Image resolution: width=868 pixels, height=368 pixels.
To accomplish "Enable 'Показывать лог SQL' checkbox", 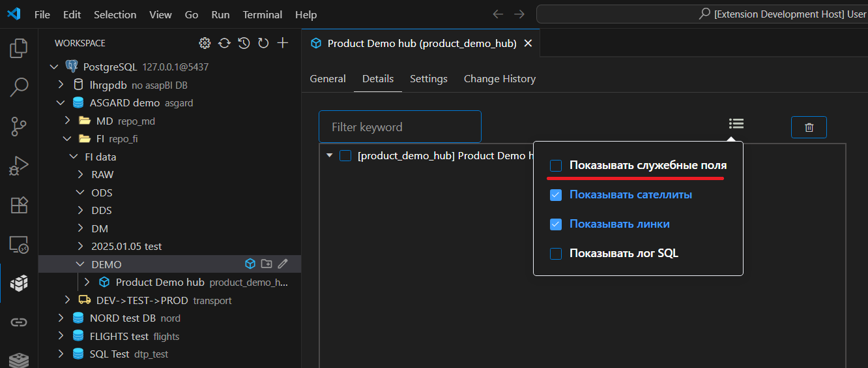I will pyautogui.click(x=556, y=253).
